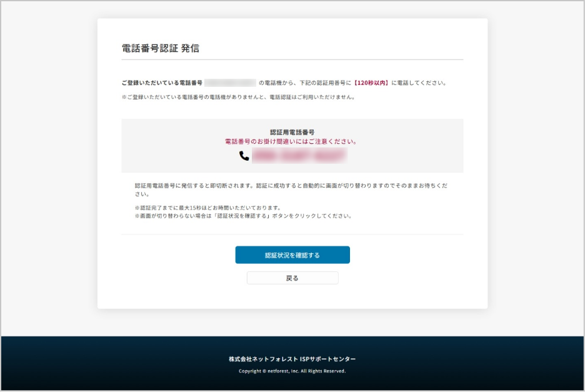Click the paragraph about 即切断されます

click(291, 186)
